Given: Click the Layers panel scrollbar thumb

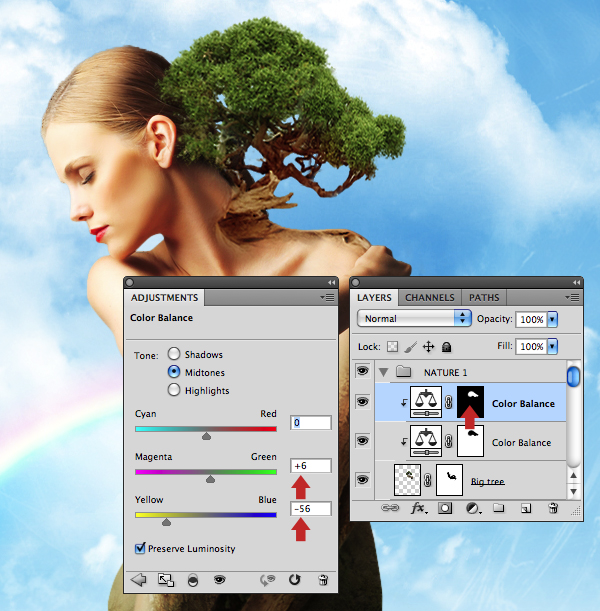Looking at the screenshot, I should [x=573, y=376].
